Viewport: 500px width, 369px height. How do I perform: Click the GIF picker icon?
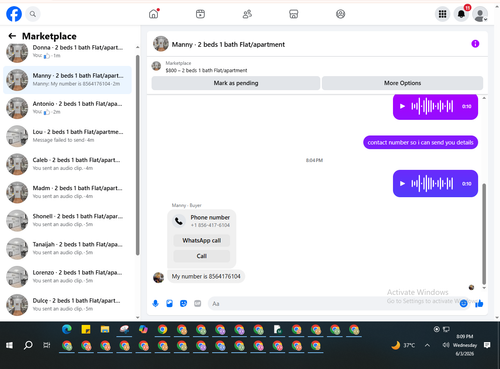click(198, 303)
